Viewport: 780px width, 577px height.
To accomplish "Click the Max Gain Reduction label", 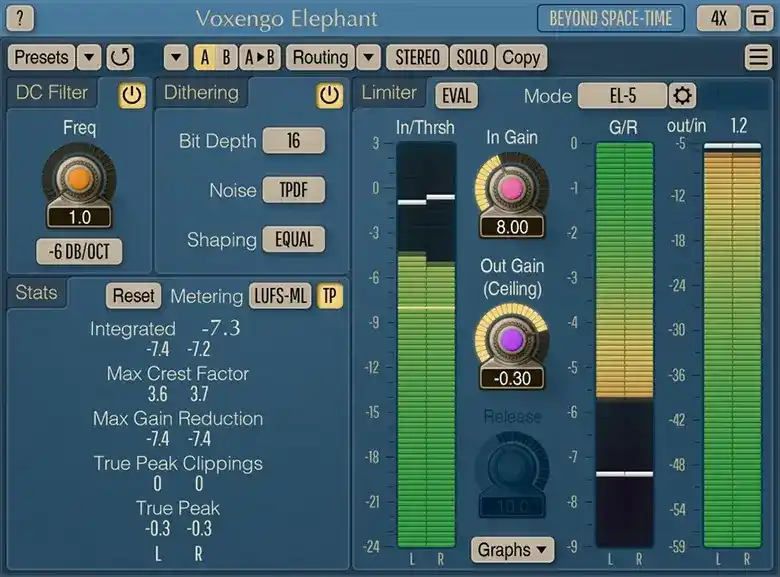I will coord(178,418).
